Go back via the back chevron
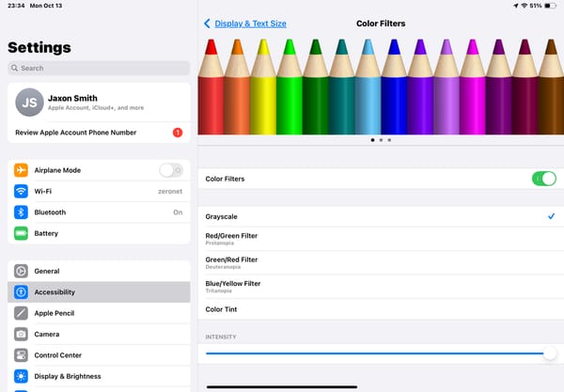 [207, 24]
